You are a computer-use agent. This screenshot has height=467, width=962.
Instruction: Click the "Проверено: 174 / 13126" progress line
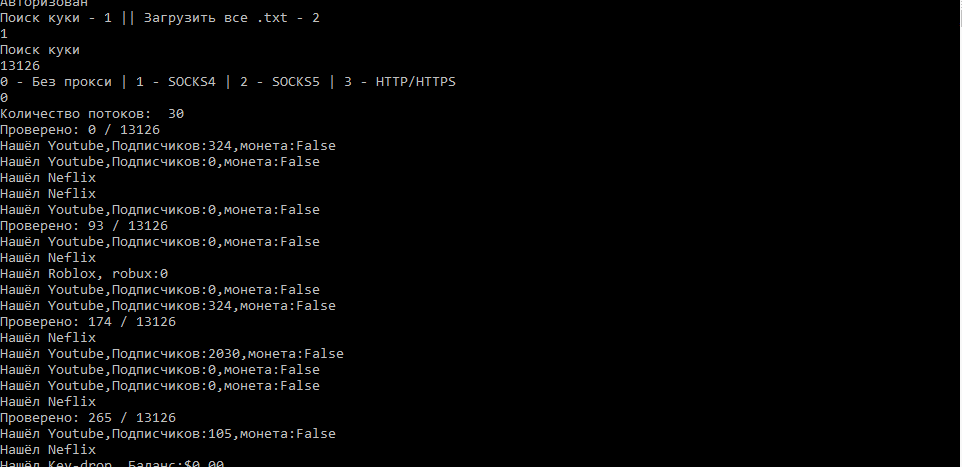coord(88,321)
